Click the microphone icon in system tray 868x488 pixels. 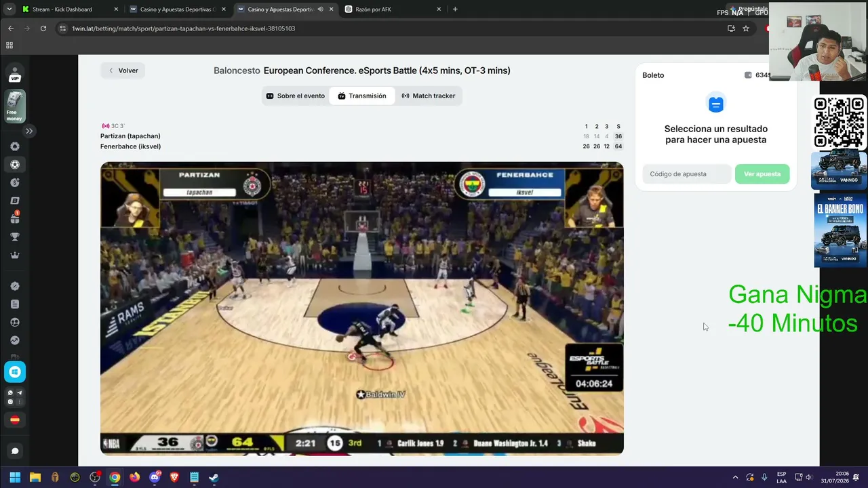tap(764, 477)
